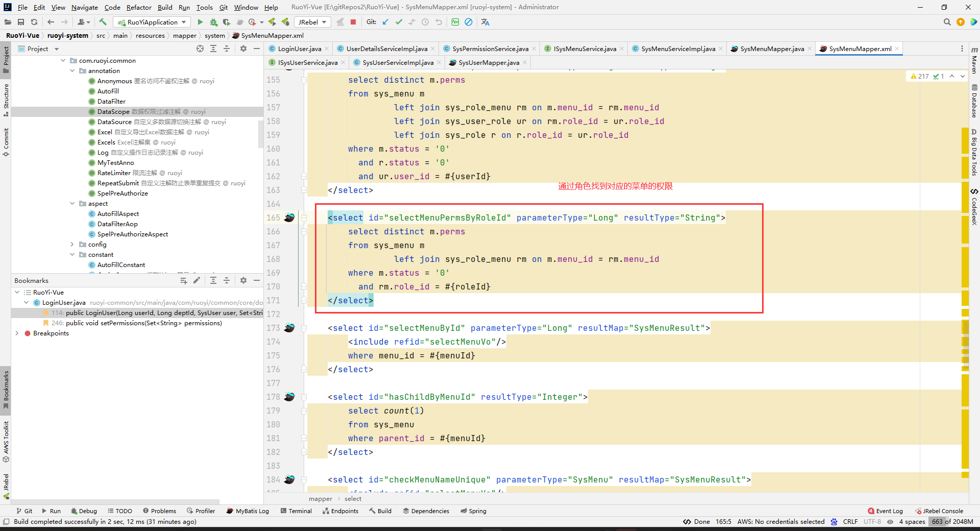Click the 217 warnings inspection indicator

click(920, 76)
